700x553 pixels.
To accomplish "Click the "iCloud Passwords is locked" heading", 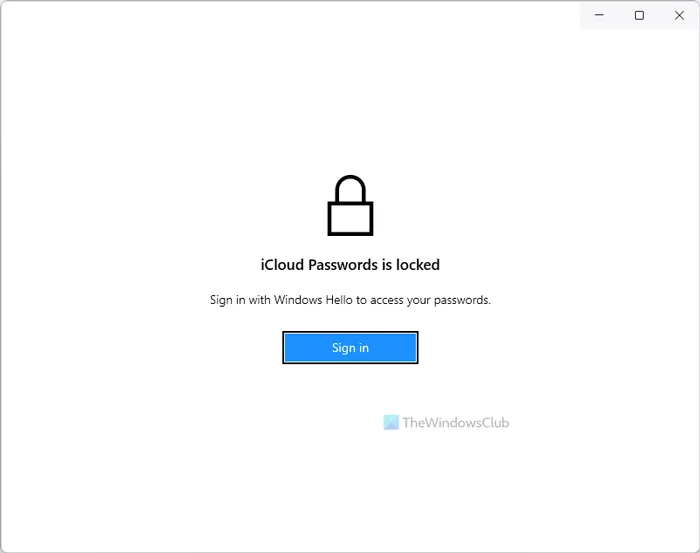I will pyautogui.click(x=350, y=265).
